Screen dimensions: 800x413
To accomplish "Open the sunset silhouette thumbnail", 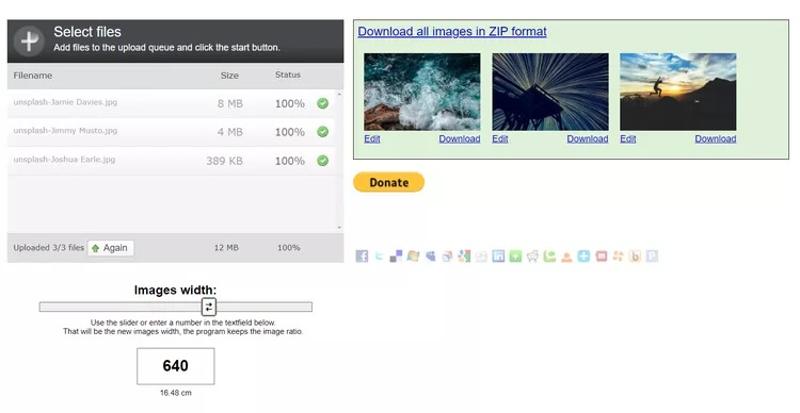I will tap(678, 92).
